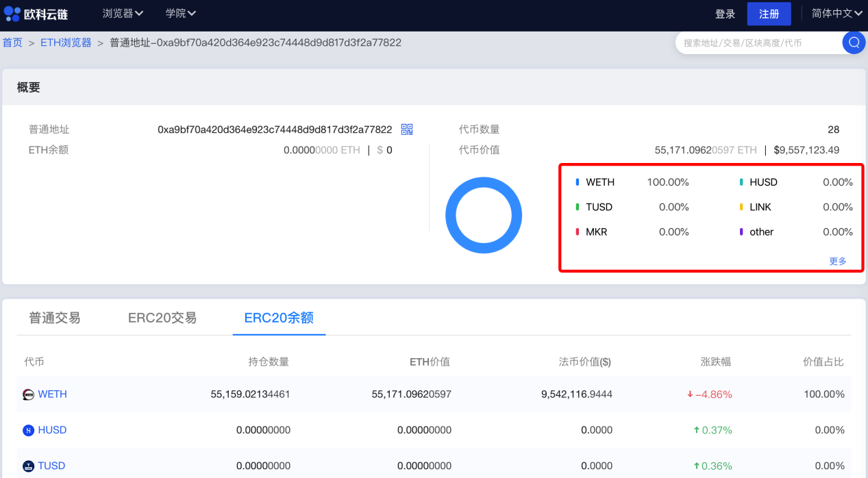
Task: Click 更多 to show more tokens
Action: tap(838, 261)
